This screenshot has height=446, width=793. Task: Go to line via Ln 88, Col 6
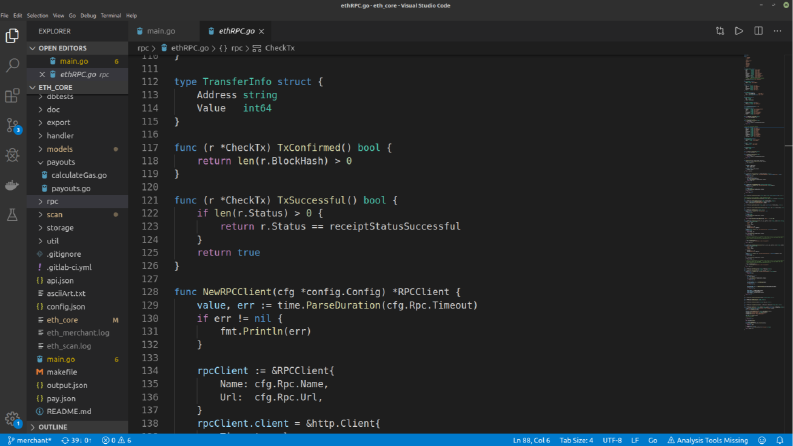pos(531,440)
